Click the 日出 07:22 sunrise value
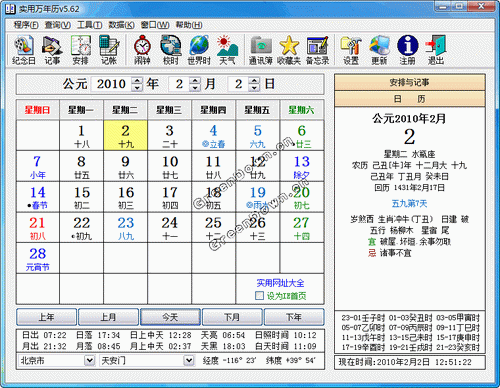Viewport: 500px width, 388px height. (x=44, y=335)
